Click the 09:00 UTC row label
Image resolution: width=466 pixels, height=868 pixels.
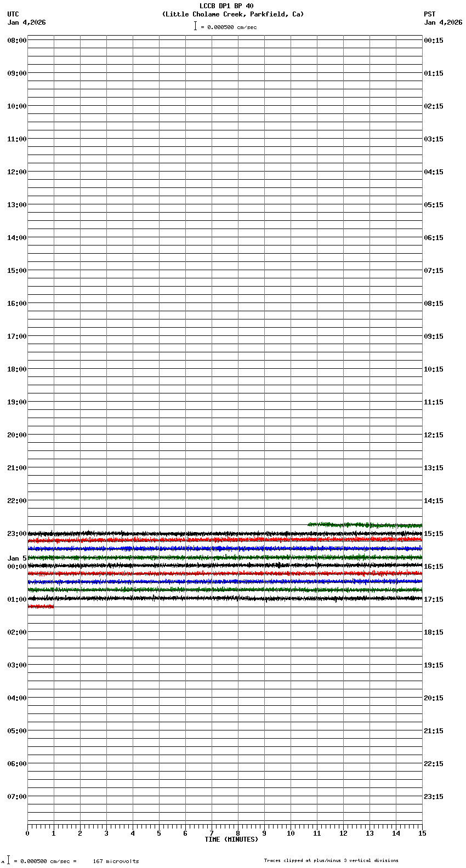tap(17, 73)
